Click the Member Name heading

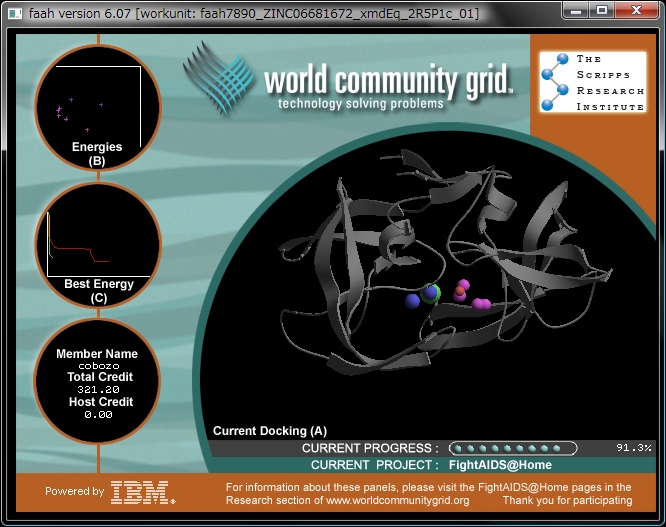pyautogui.click(x=97, y=354)
